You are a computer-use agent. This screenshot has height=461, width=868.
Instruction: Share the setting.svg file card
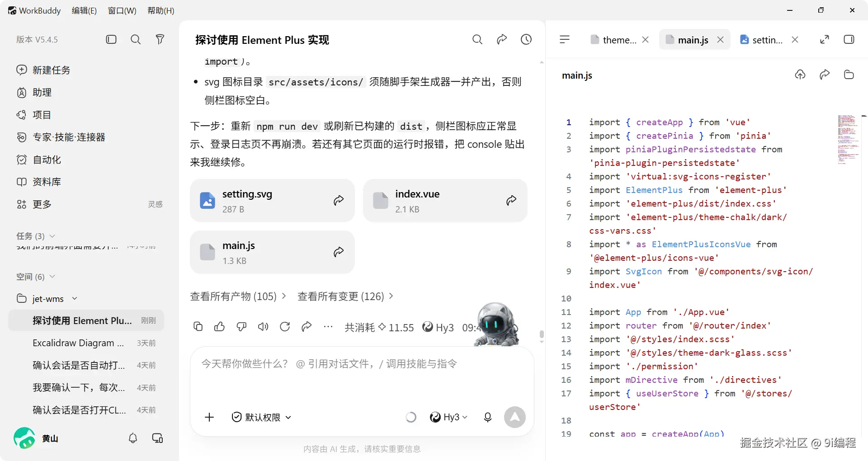coord(339,200)
